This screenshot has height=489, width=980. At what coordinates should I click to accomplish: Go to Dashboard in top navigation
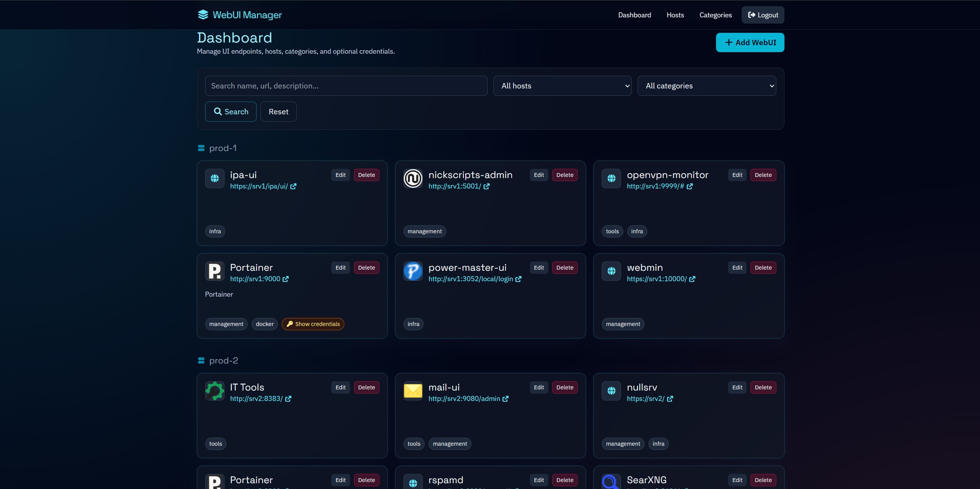click(635, 15)
